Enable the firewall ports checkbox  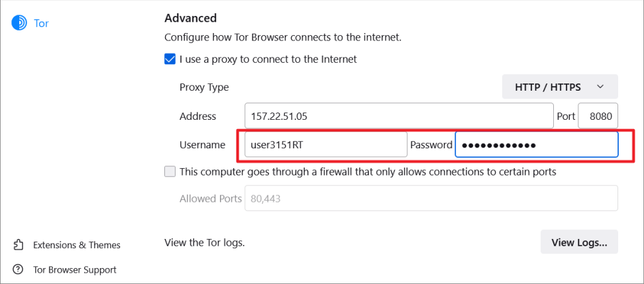(x=170, y=171)
